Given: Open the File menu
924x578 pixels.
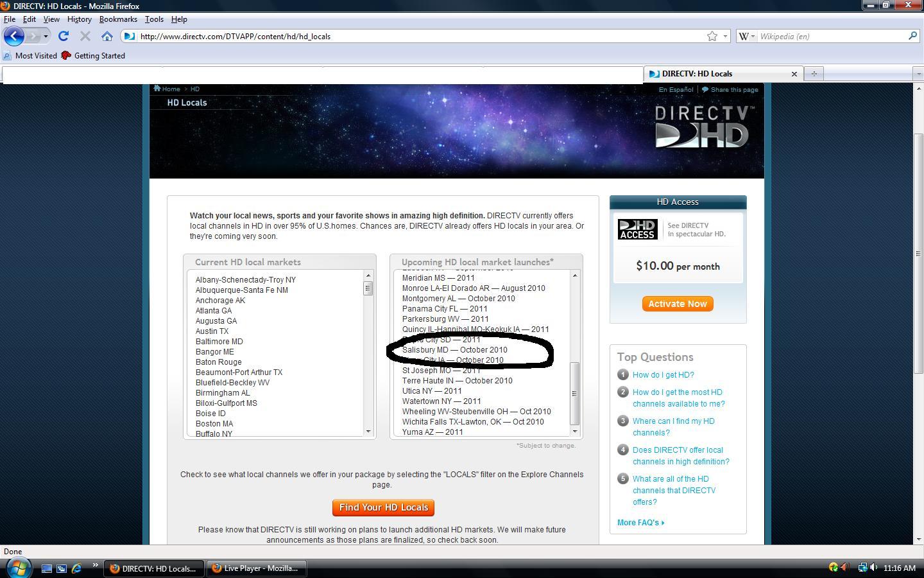Looking at the screenshot, I should pos(10,19).
